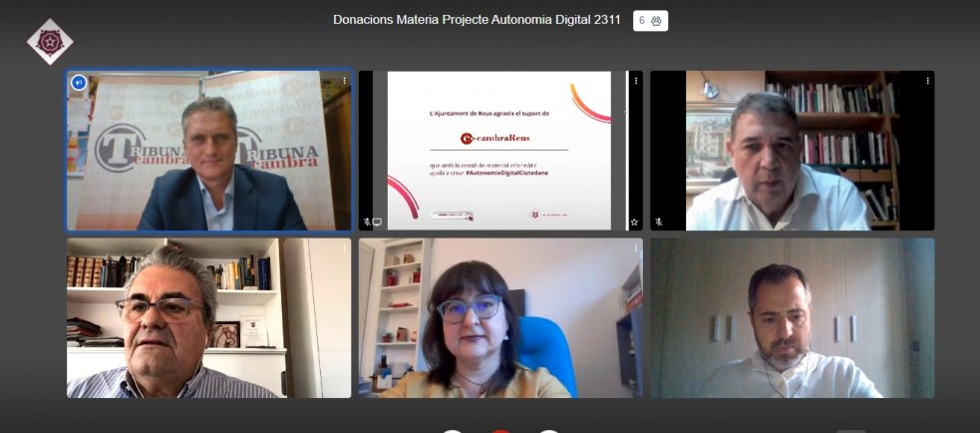Open the three-dot menu on the Tribuna cambra tile
Image resolution: width=980 pixels, height=433 pixels.
pyautogui.click(x=344, y=82)
